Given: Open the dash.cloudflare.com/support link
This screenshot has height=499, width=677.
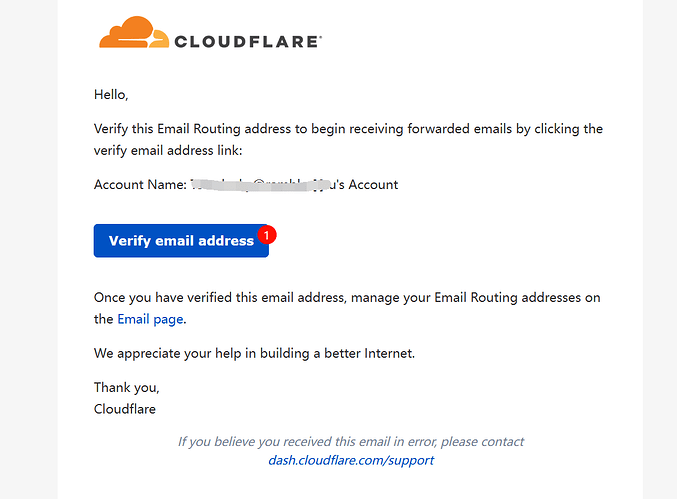Looking at the screenshot, I should pyautogui.click(x=351, y=460).
